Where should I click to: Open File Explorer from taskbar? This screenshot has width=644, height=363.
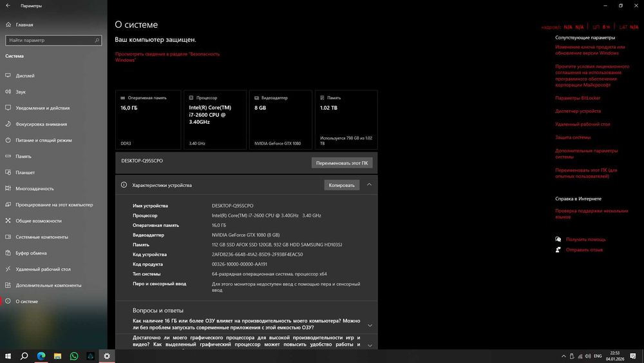click(57, 356)
